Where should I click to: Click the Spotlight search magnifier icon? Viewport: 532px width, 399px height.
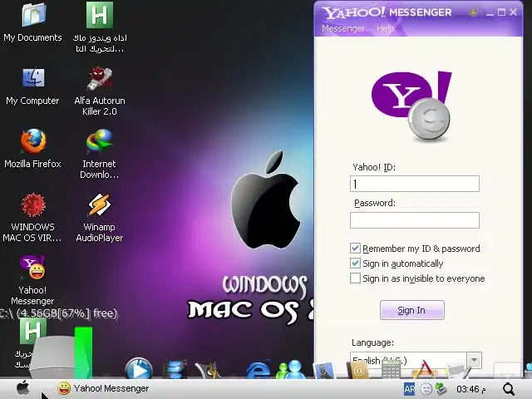click(x=509, y=389)
